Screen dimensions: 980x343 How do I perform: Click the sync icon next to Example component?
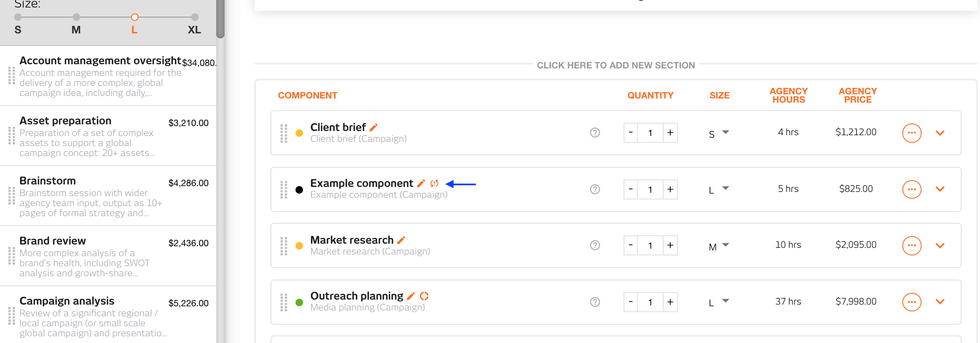point(434,183)
